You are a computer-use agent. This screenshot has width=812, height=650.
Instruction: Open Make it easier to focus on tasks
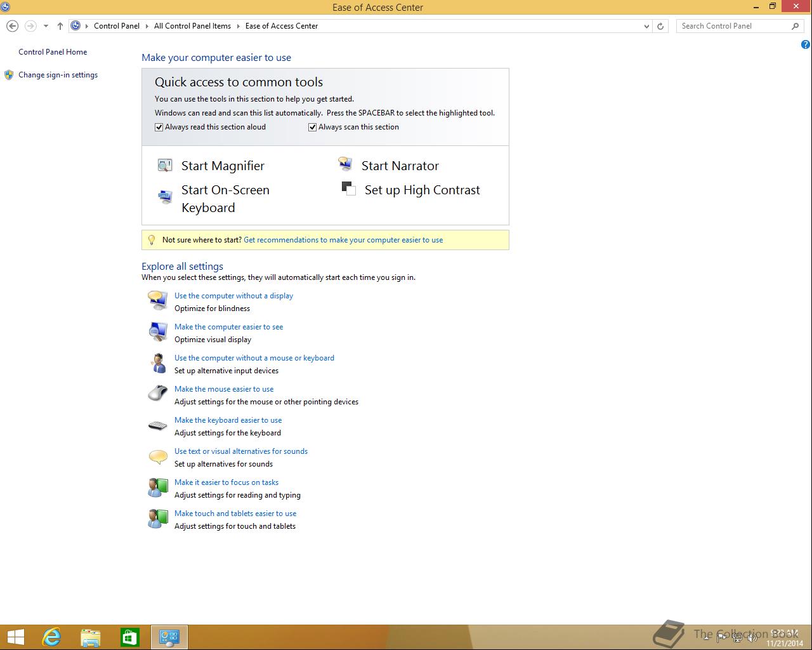coord(226,482)
